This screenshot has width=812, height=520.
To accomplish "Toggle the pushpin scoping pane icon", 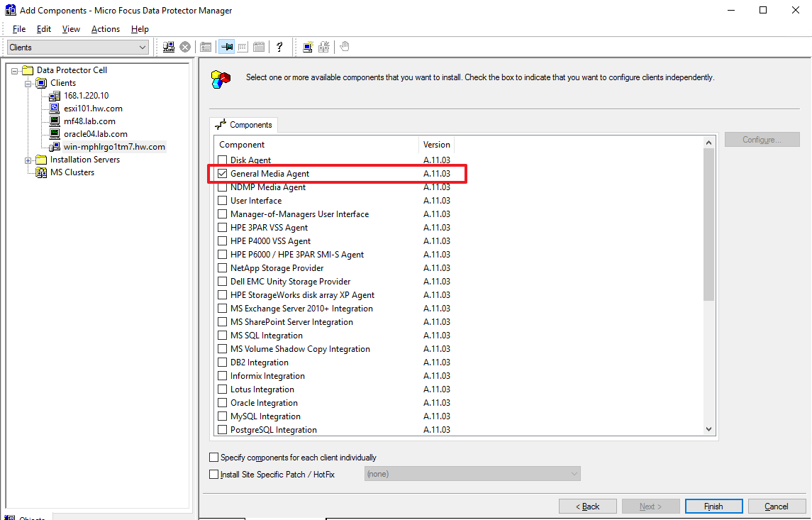I will [226, 47].
